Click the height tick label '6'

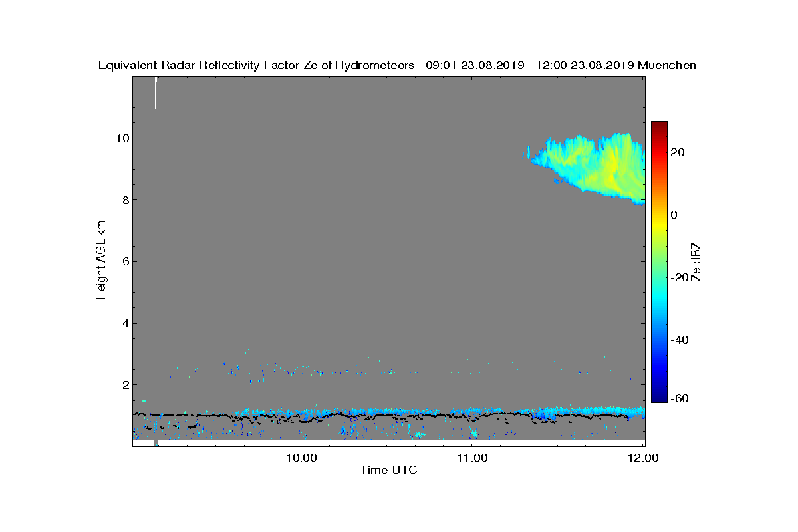click(125, 261)
